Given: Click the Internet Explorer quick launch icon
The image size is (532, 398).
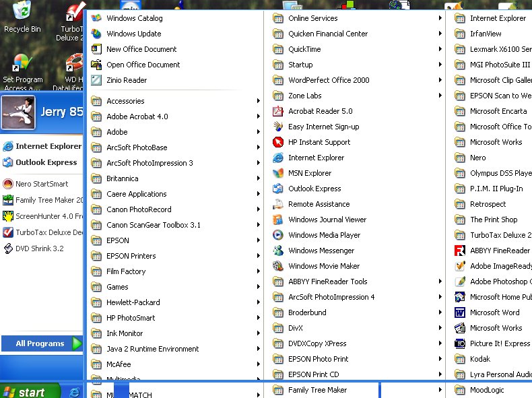Looking at the screenshot, I should pyautogui.click(x=75, y=392).
